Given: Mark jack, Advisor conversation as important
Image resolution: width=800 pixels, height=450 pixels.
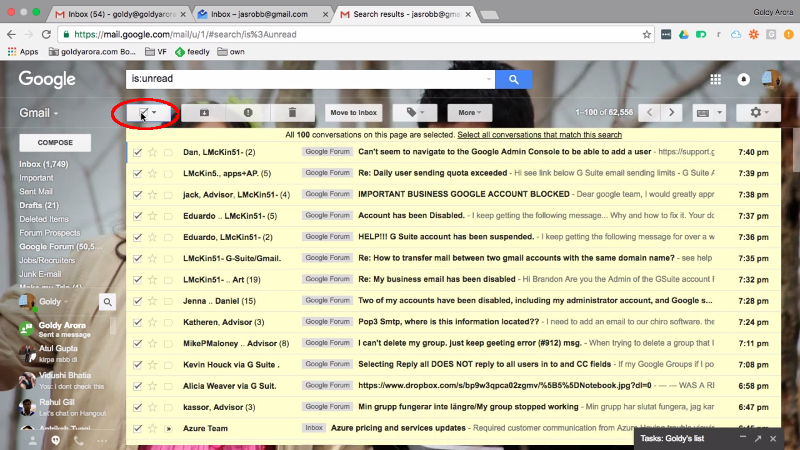Looking at the screenshot, I should [x=168, y=195].
